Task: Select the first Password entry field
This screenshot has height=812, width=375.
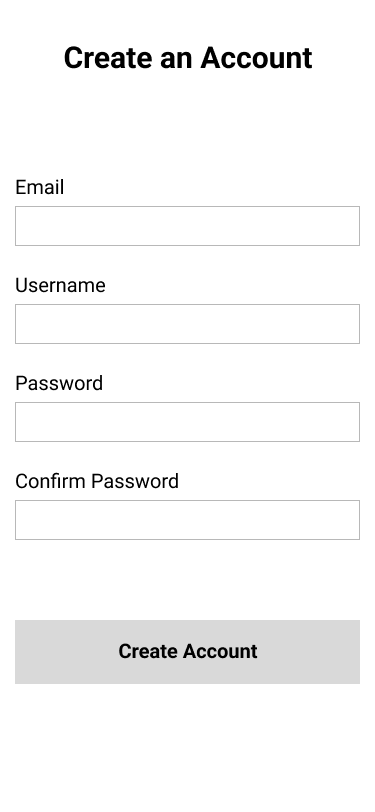Action: click(187, 422)
